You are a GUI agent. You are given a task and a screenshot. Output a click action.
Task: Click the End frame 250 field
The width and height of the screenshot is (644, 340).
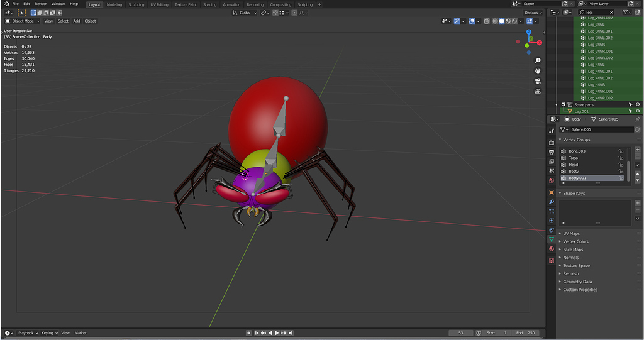pos(526,333)
